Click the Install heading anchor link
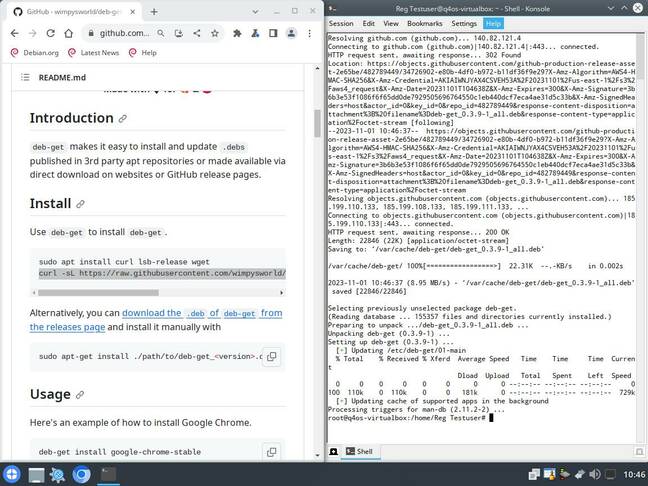Image resolution: width=648 pixels, height=486 pixels. pos(81,204)
